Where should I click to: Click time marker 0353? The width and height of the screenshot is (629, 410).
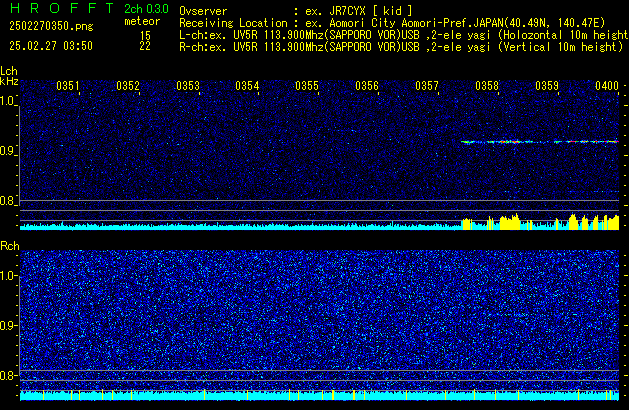point(188,86)
